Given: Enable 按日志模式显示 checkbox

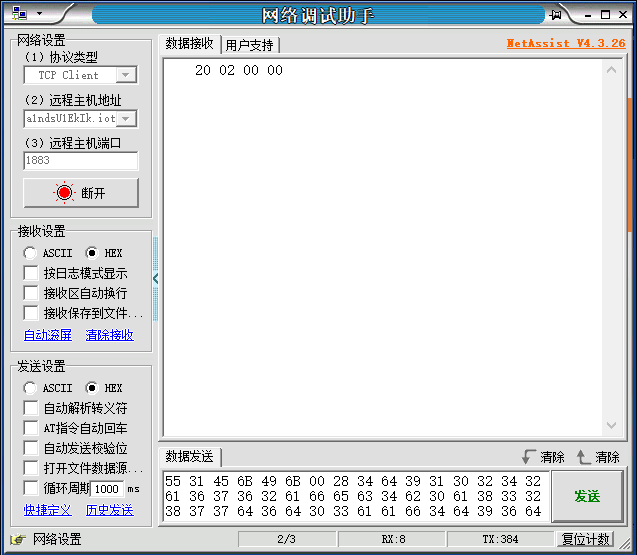Looking at the screenshot, I should coord(31,273).
